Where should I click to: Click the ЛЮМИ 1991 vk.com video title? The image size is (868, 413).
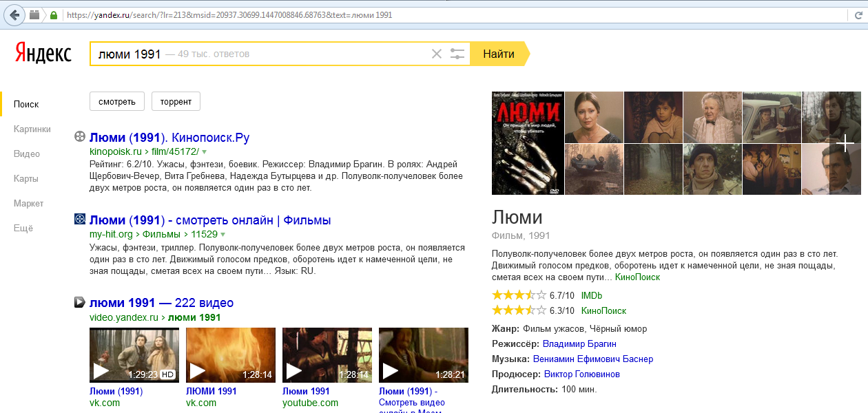coord(211,391)
